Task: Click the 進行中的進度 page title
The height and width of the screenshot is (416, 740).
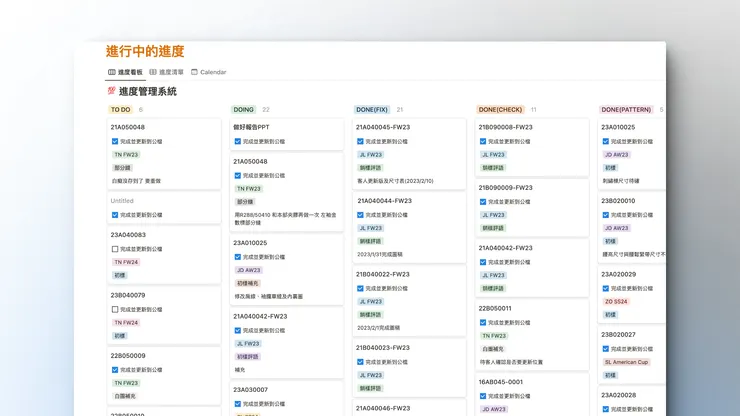Action: click(145, 51)
